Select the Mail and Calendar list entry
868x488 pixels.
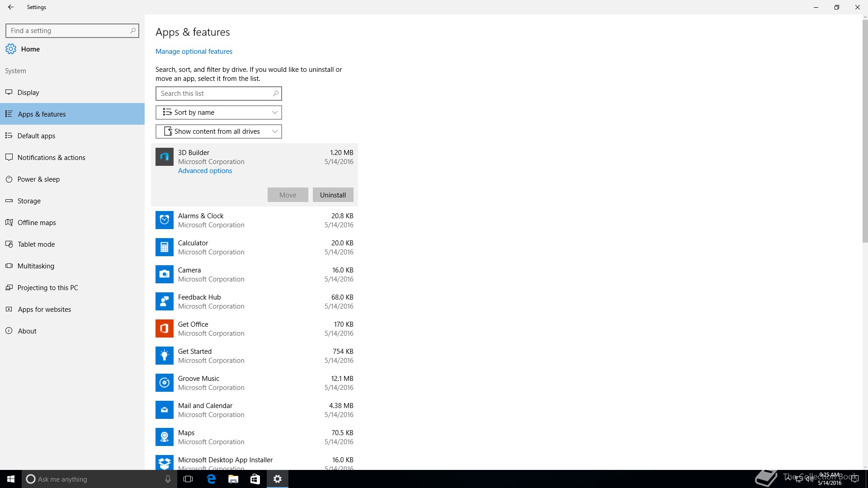[254, 410]
